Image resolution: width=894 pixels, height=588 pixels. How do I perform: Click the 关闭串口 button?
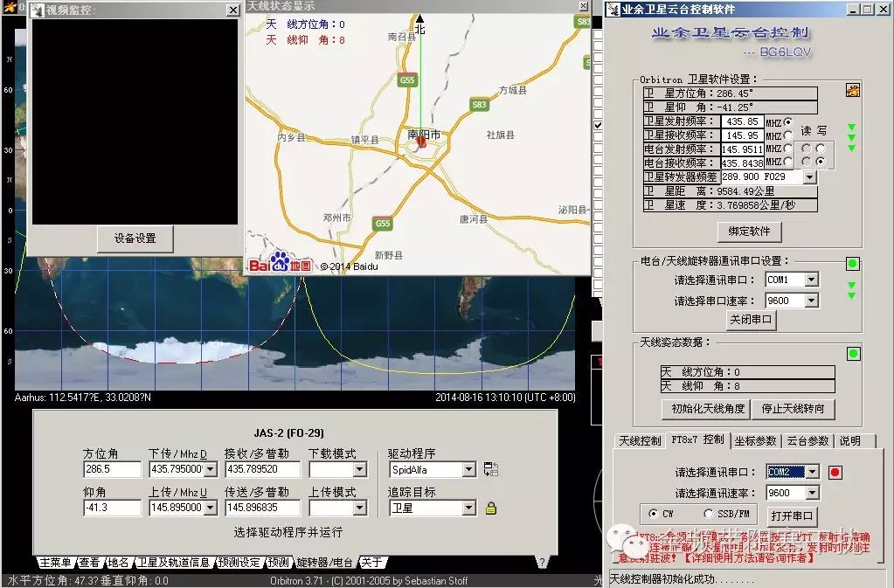click(x=751, y=320)
